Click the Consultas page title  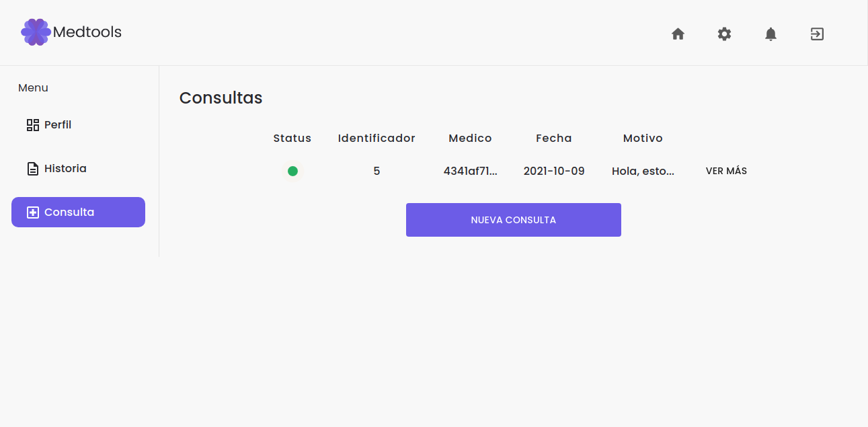(x=221, y=98)
